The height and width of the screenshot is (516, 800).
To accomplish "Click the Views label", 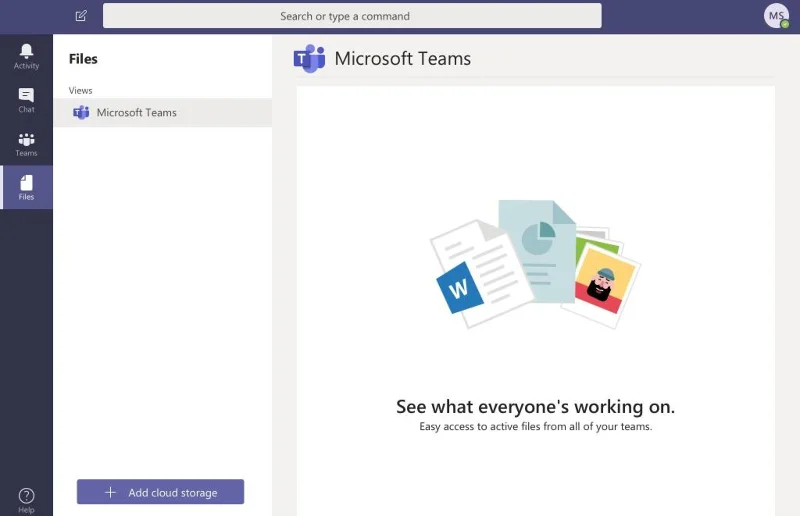I will point(81,90).
